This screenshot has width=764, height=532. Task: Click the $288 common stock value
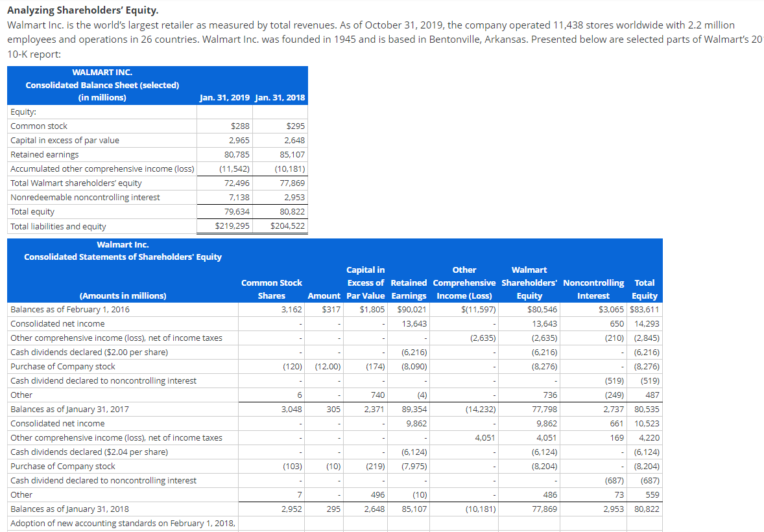pyautogui.click(x=240, y=126)
